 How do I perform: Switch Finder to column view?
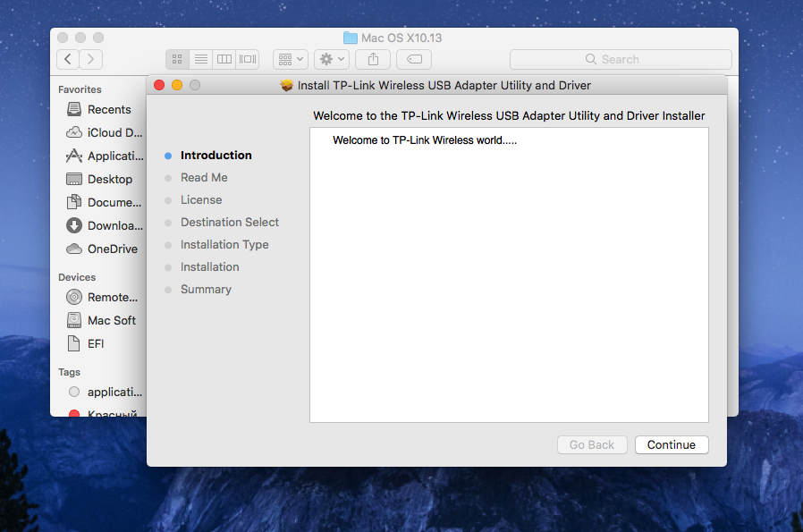(224, 59)
